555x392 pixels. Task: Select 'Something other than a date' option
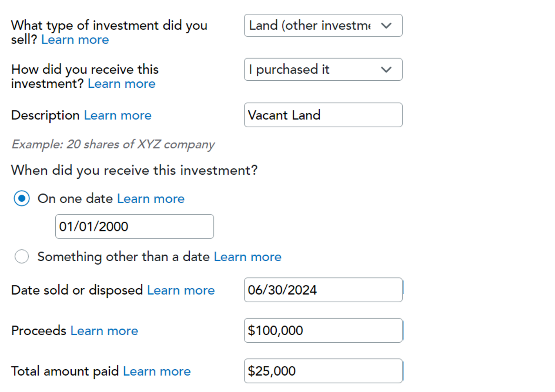(x=22, y=257)
